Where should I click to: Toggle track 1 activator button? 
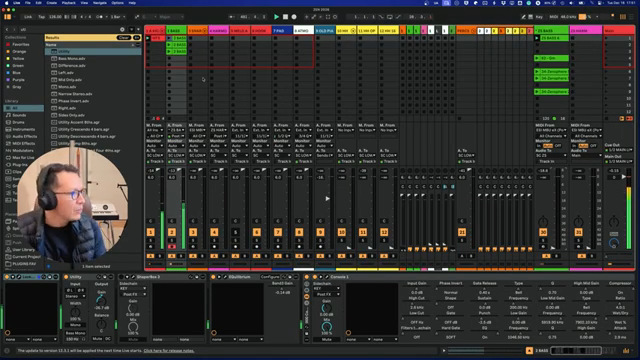click(x=151, y=232)
